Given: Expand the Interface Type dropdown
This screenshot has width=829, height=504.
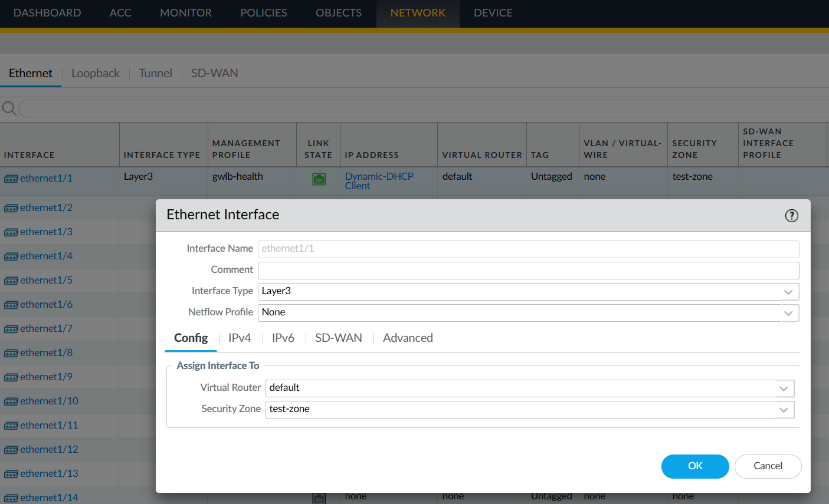Looking at the screenshot, I should click(x=788, y=292).
